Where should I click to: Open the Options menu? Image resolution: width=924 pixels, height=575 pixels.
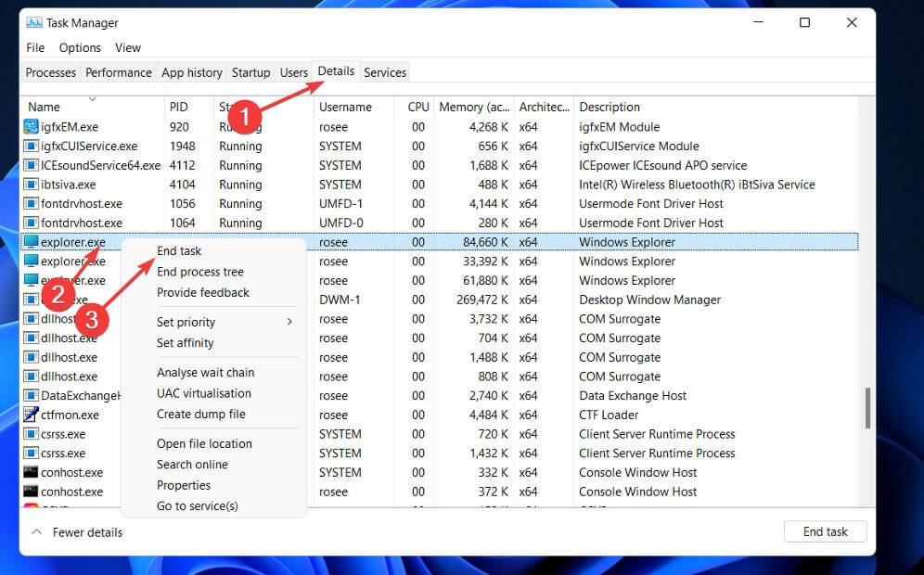80,47
